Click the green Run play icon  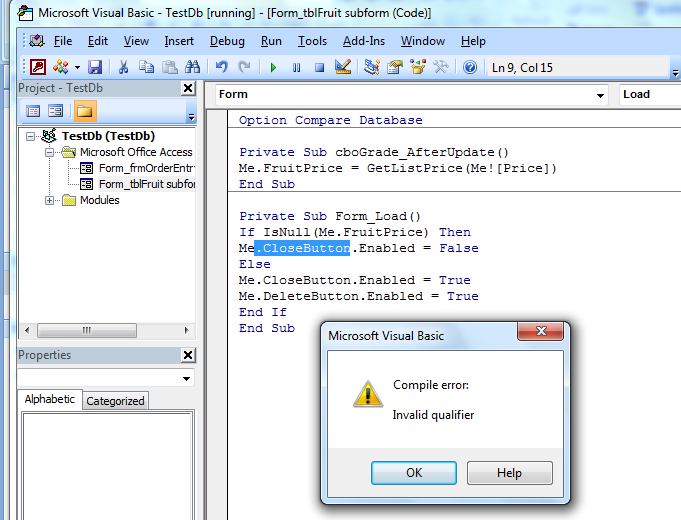pyautogui.click(x=273, y=67)
